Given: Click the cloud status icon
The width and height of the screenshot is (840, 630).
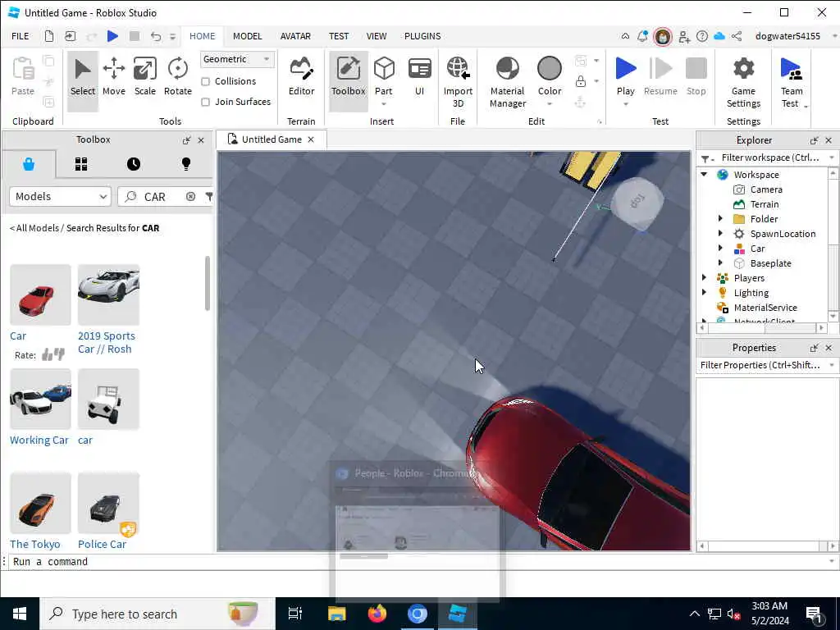Looking at the screenshot, I should 719,36.
